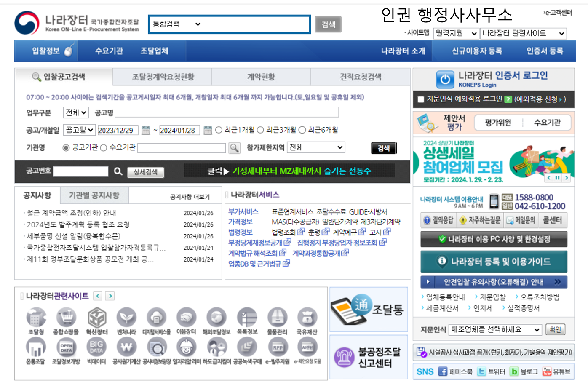This screenshot has height=382, width=588.
Task: Open the 불공정조달 신고센터 banner
Action: coord(369,358)
